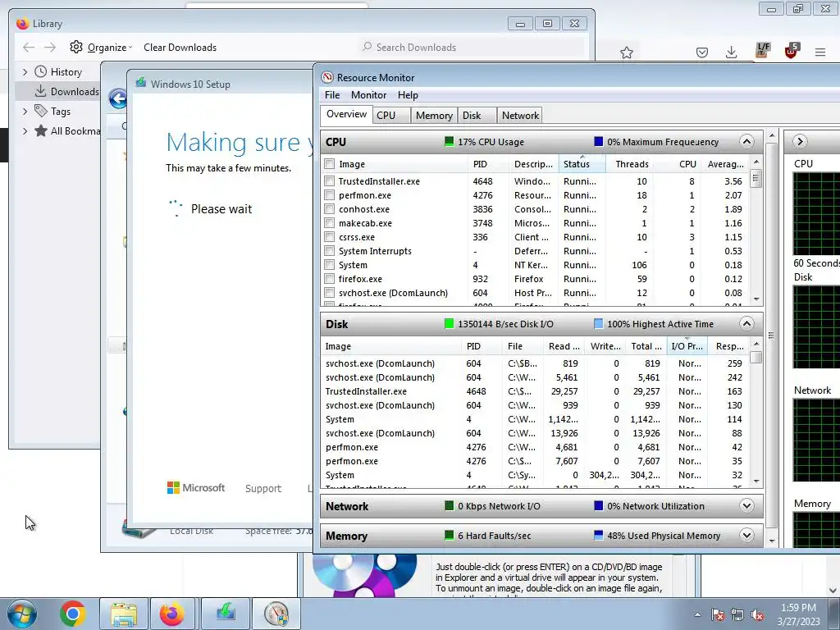Open the Help menu in Resource Monitor

408,95
